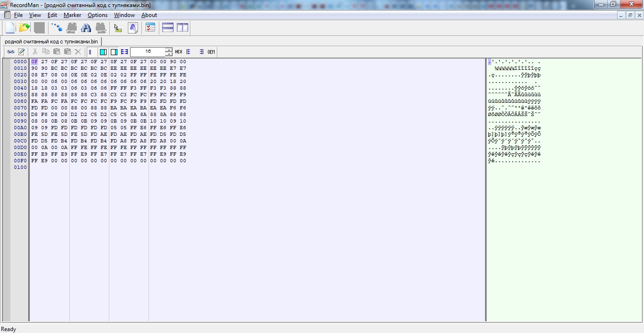Tile windows horizontally using the toolbar icon
The image size is (644, 333).
point(168,28)
